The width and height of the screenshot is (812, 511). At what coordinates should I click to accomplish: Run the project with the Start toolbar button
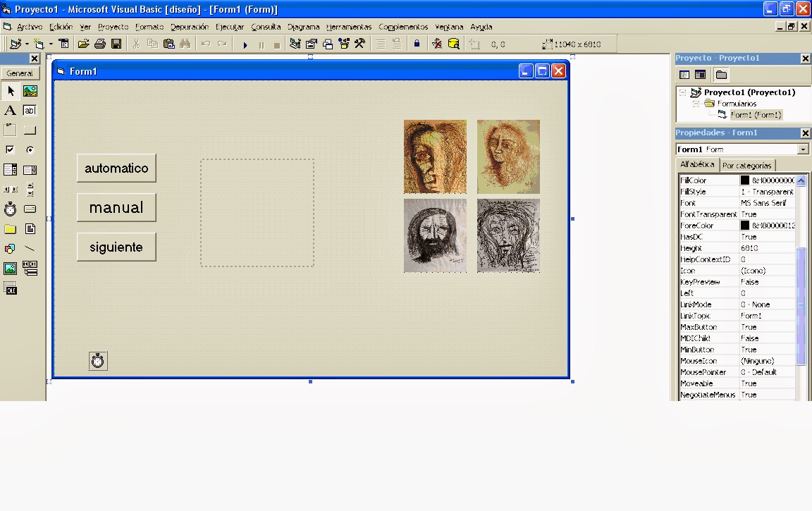point(245,43)
